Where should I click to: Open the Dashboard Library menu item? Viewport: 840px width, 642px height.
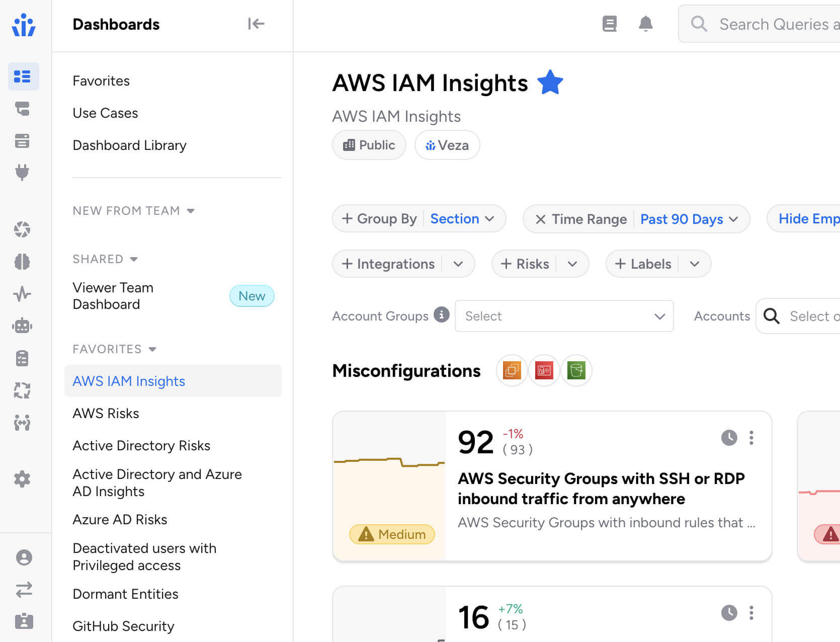tap(129, 145)
